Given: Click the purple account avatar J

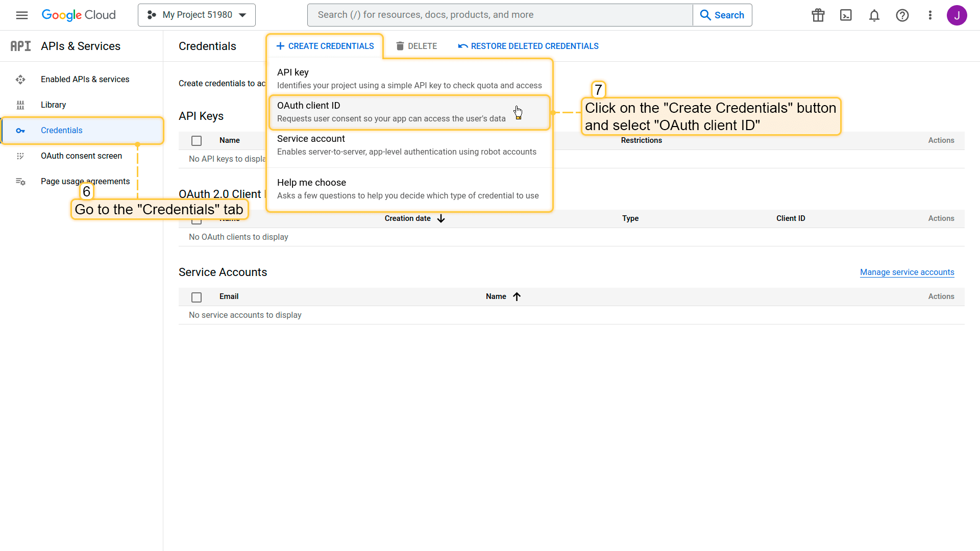Looking at the screenshot, I should [957, 15].
